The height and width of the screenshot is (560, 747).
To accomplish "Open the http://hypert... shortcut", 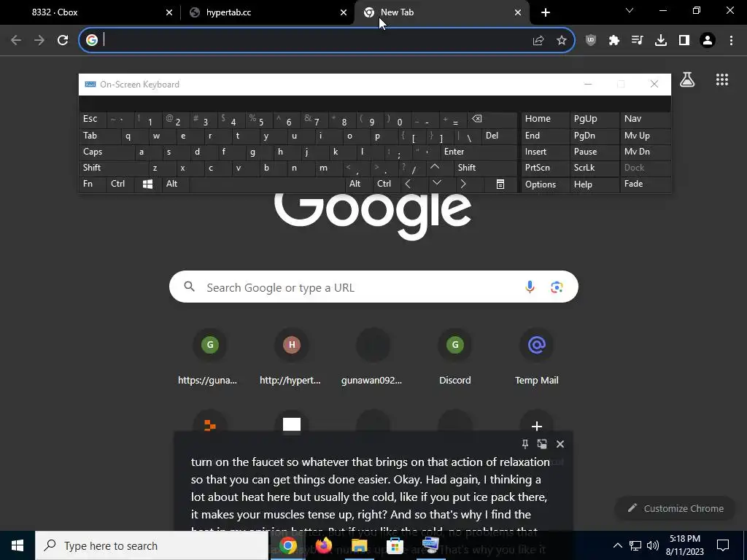I will point(292,357).
